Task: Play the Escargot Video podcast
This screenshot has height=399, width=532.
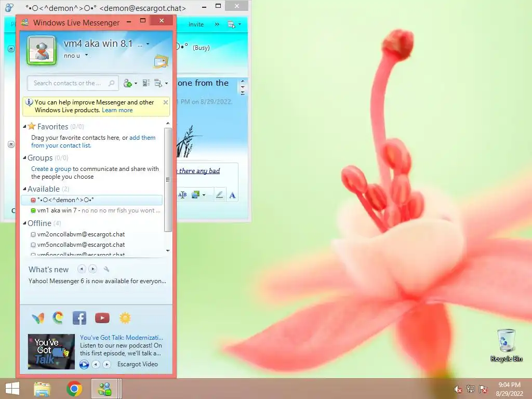Action: pyautogui.click(x=84, y=364)
